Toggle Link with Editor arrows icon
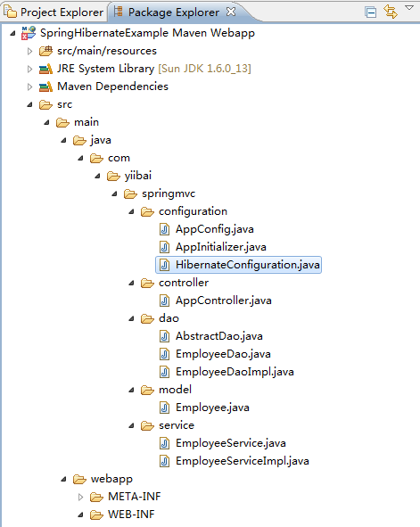The width and height of the screenshot is (420, 527). (x=391, y=12)
